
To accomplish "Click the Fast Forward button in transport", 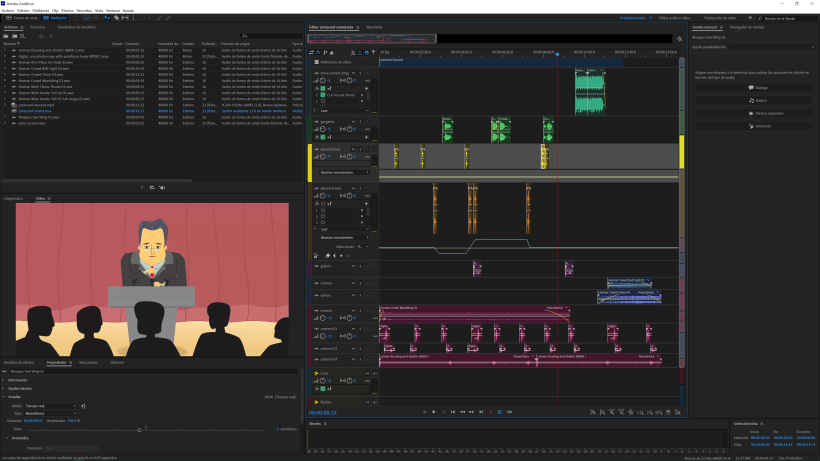I will [x=472, y=412].
